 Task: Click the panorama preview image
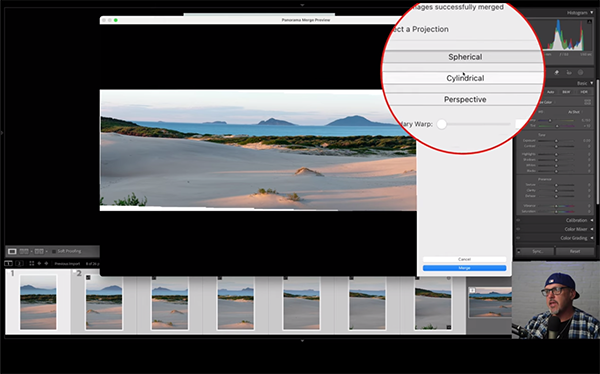tap(258, 150)
